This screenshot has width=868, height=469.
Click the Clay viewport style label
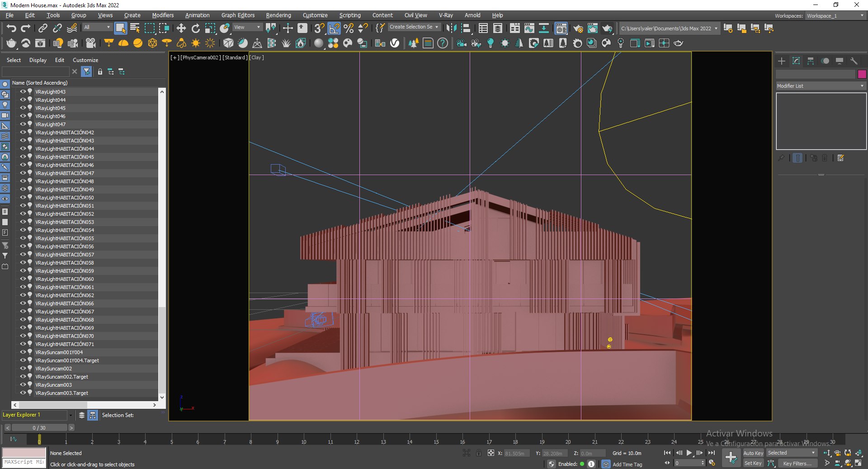[x=257, y=57]
